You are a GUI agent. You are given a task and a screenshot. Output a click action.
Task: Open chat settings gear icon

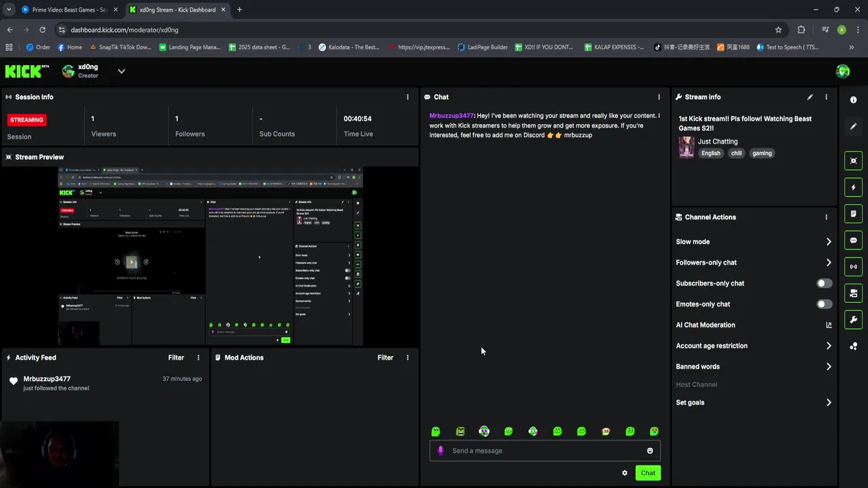(625, 473)
